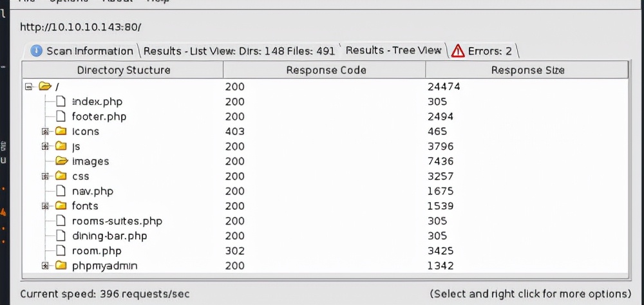The width and height of the screenshot is (644, 305).
Task: Click the target URL http://10.10.10.143:80/
Action: pyautogui.click(x=80, y=27)
